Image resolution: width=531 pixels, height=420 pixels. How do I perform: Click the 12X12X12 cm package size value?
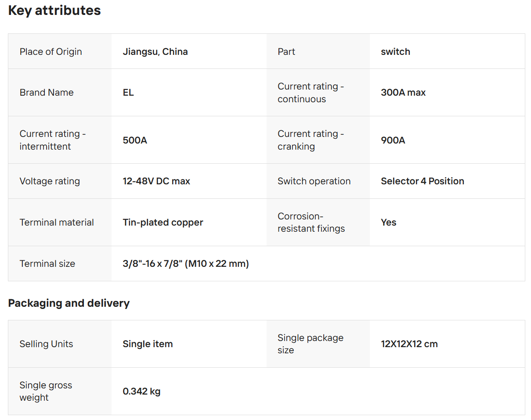tap(409, 344)
